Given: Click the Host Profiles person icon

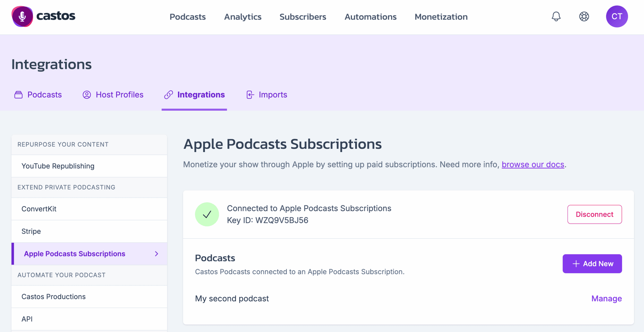Looking at the screenshot, I should point(87,95).
